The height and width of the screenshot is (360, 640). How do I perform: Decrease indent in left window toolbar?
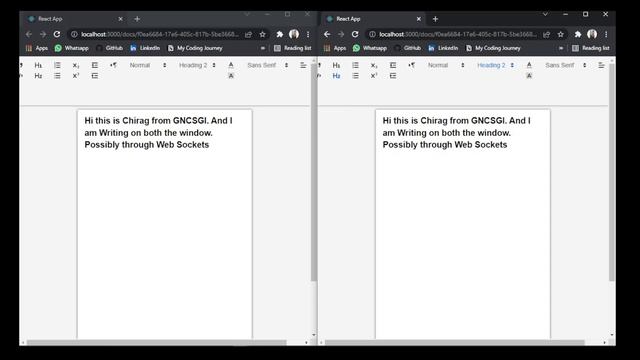click(x=95, y=65)
